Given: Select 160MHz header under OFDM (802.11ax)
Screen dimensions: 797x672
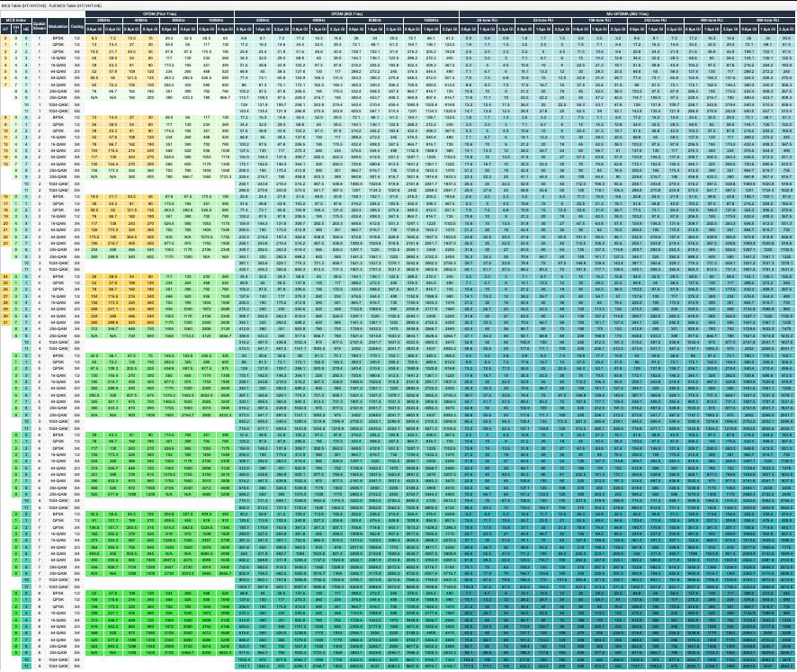Looking at the screenshot, I should tap(431, 20).
